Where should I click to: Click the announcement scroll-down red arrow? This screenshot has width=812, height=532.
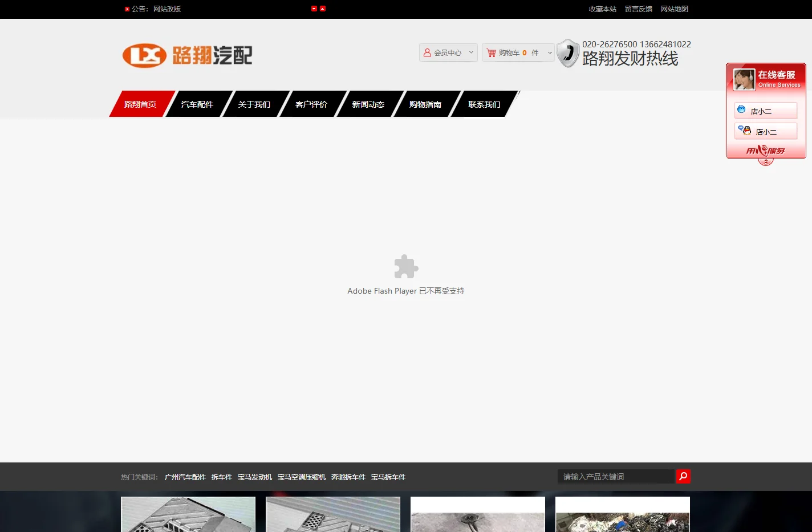(314, 9)
